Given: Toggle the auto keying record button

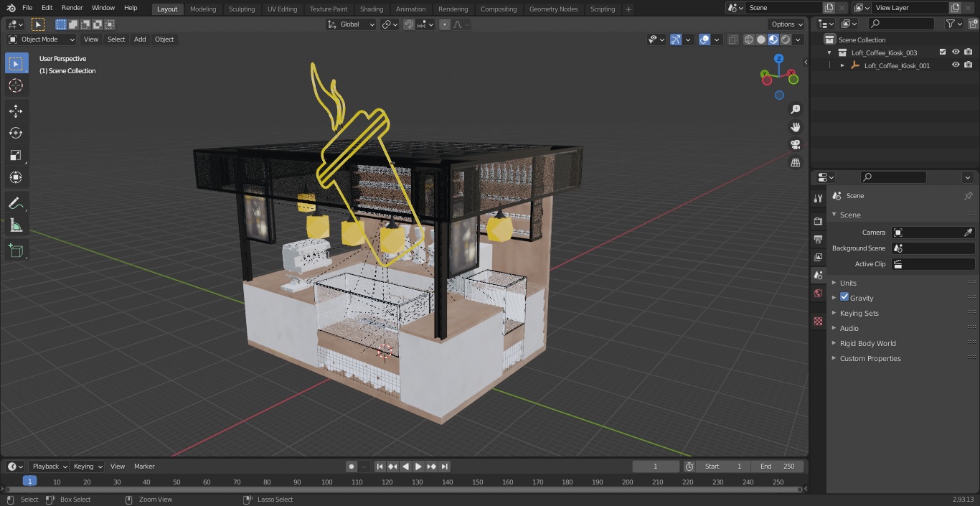Looking at the screenshot, I should (x=352, y=467).
